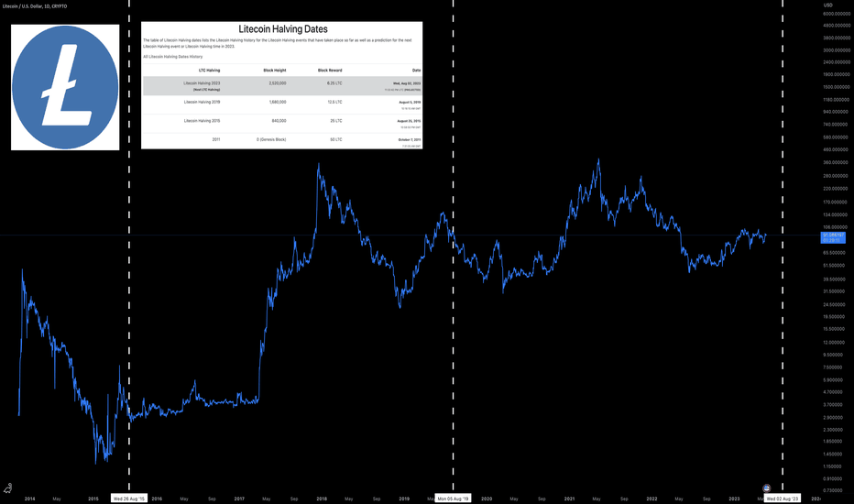Click the '0 (Genesis Block)' cell
Screen dimensions: 854x504
pos(271,139)
